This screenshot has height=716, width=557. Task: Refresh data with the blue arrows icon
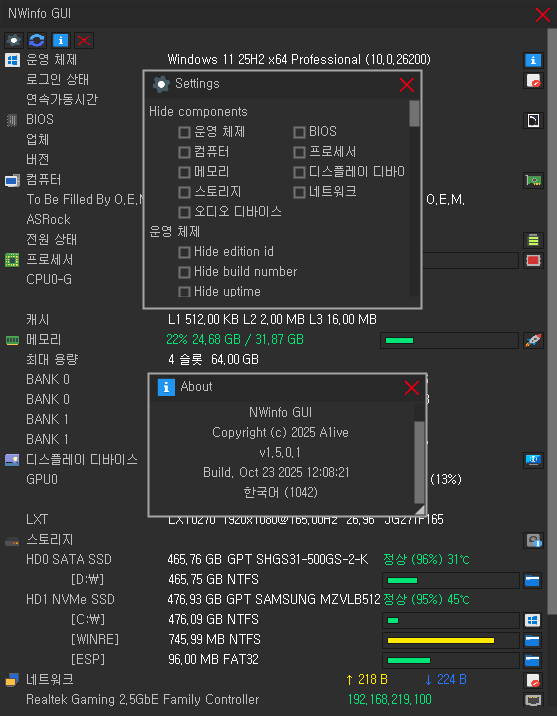click(x=37, y=40)
